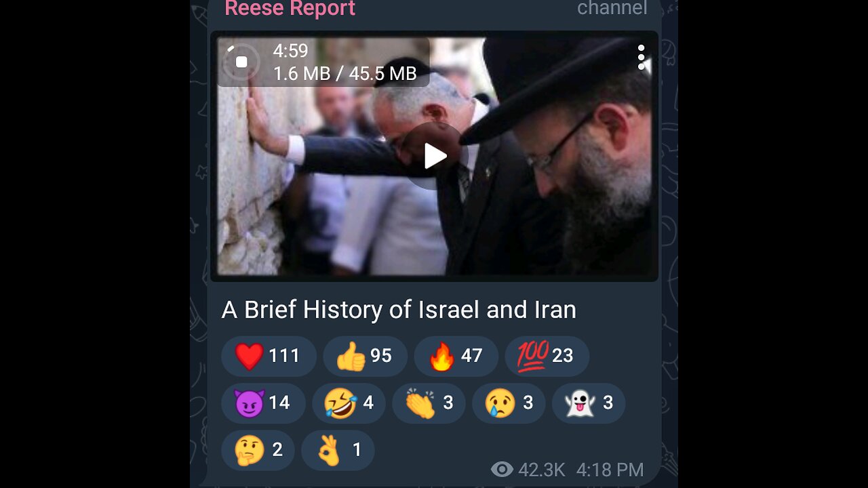Viewport: 868px width, 488px height.
Task: Cancel the video download in progress
Action: [241, 62]
